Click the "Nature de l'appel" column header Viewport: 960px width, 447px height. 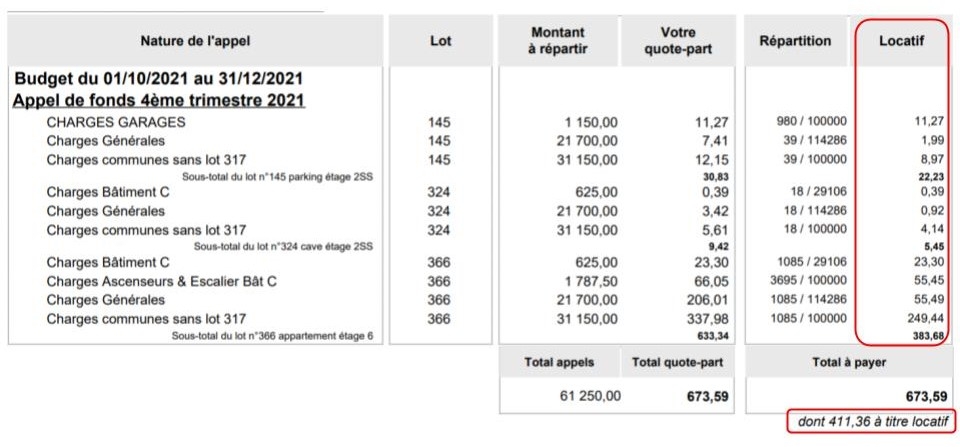tap(195, 41)
